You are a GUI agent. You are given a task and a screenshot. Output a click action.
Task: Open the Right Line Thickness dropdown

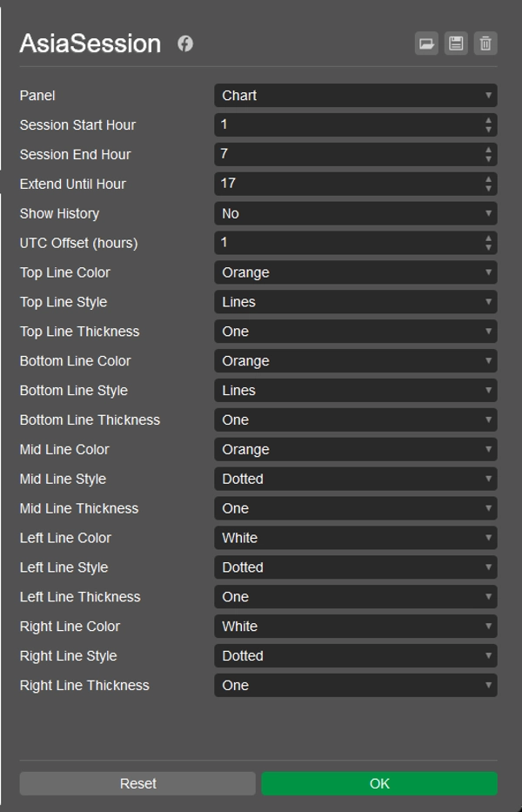coord(355,685)
